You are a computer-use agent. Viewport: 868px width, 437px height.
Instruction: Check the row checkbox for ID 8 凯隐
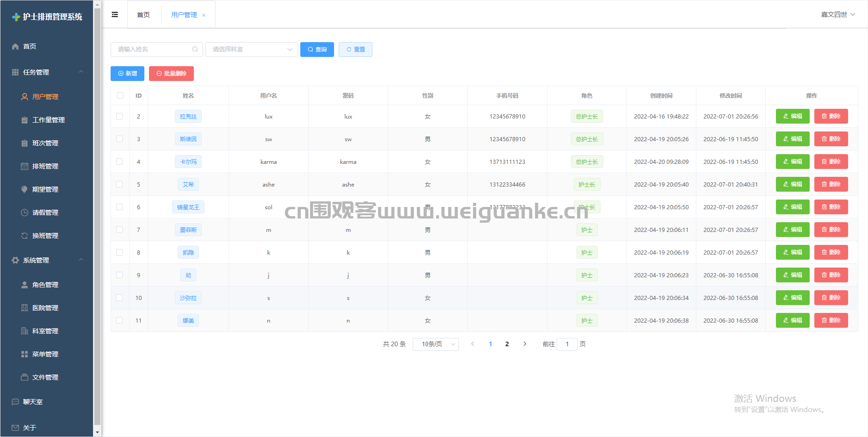(119, 252)
